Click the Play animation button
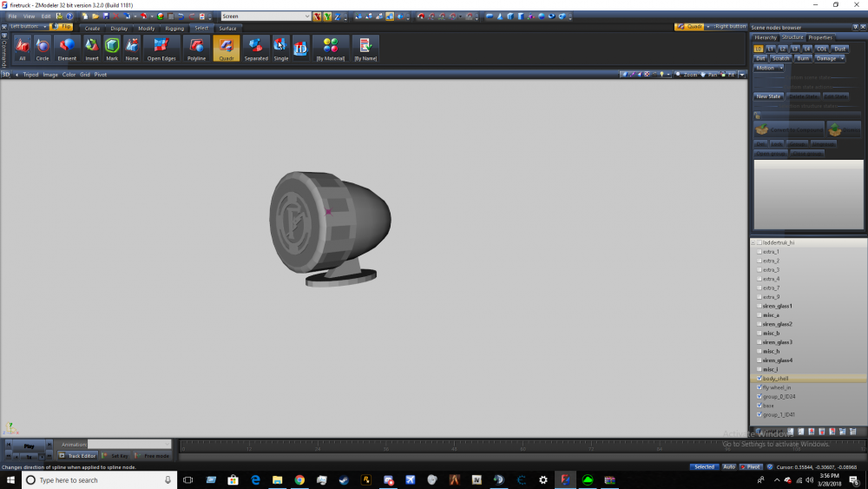 [x=29, y=446]
